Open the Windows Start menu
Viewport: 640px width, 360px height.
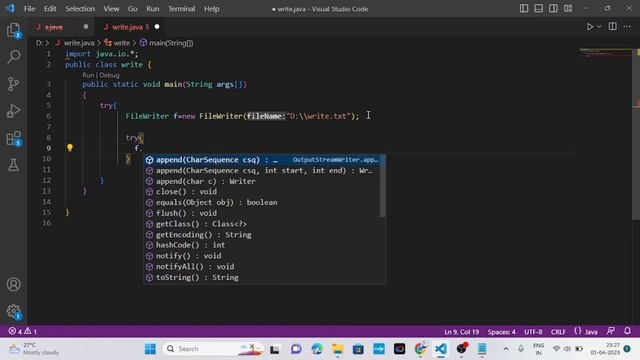(x=150, y=349)
